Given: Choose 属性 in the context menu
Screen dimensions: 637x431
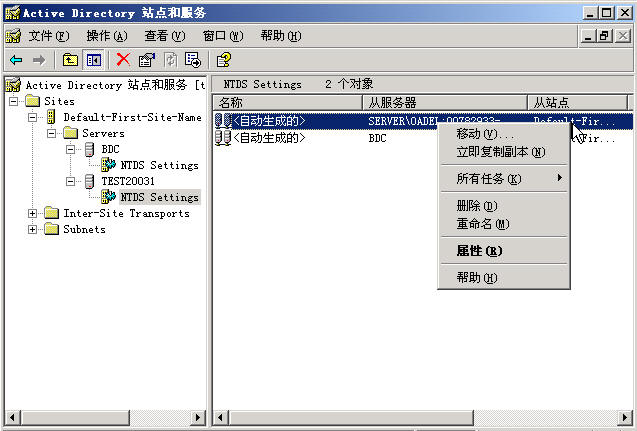Looking at the screenshot, I should 479,251.
